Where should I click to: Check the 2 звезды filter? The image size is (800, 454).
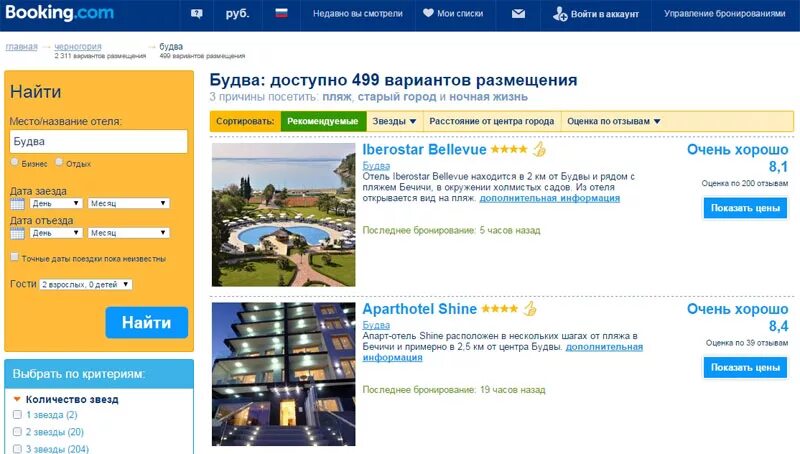17,432
